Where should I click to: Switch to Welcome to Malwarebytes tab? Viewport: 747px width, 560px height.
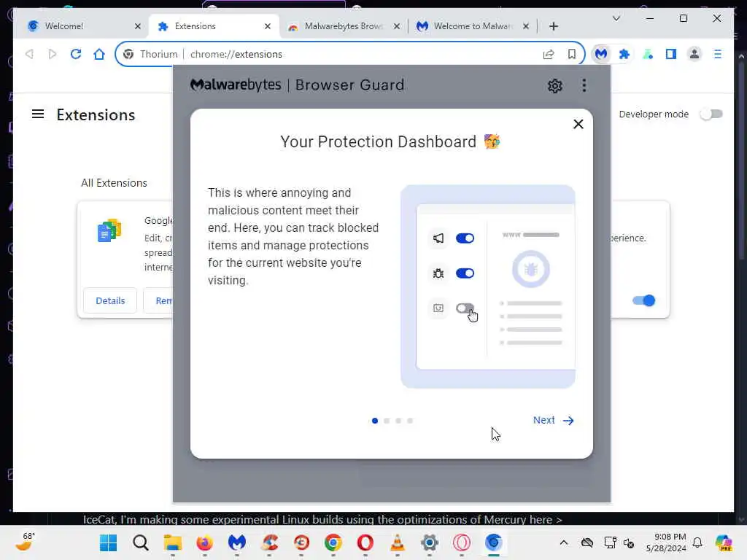click(x=473, y=26)
